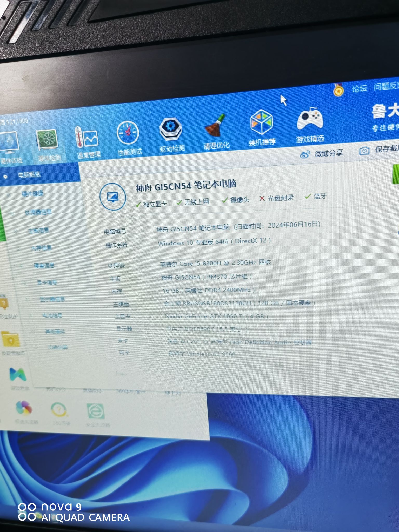
Task: Open 处理器信息 sidebar item
Action: 38,212
